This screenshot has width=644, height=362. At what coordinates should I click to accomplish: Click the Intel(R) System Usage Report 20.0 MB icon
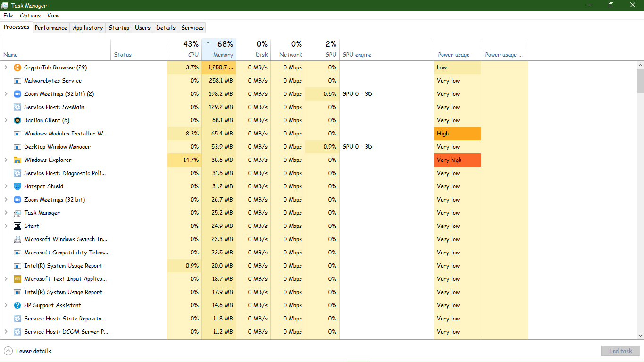pyautogui.click(x=17, y=266)
